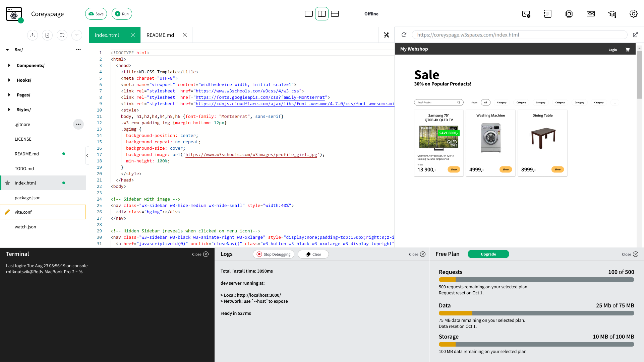Switch to the README.md tab

click(x=160, y=35)
